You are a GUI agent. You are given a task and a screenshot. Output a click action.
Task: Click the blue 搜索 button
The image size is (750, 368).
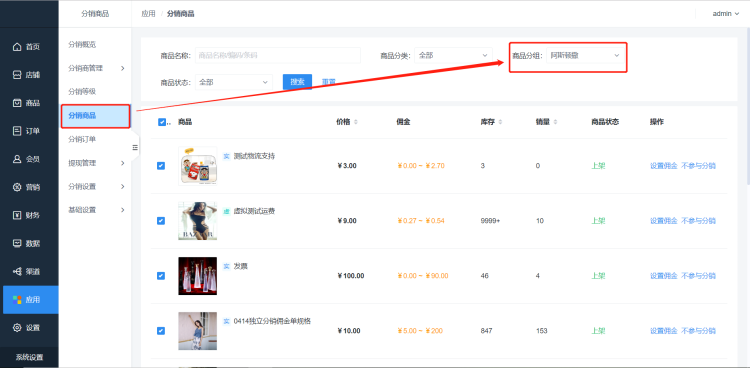click(x=298, y=82)
